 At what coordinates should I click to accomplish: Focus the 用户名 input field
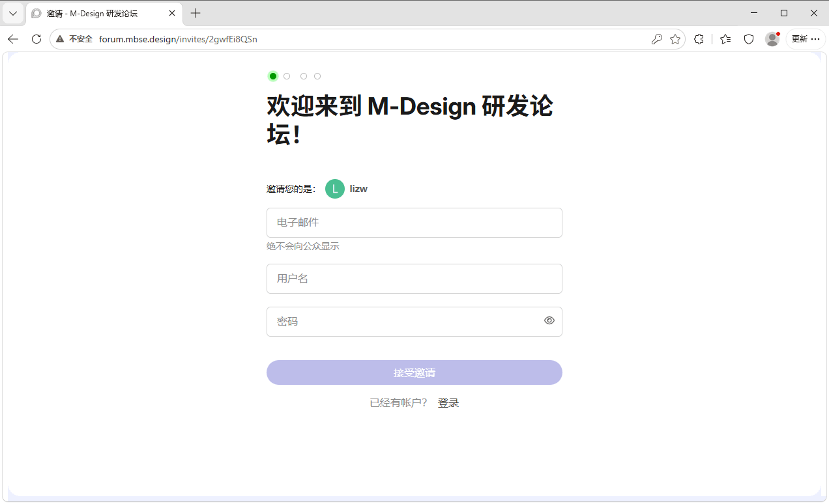[415, 279]
